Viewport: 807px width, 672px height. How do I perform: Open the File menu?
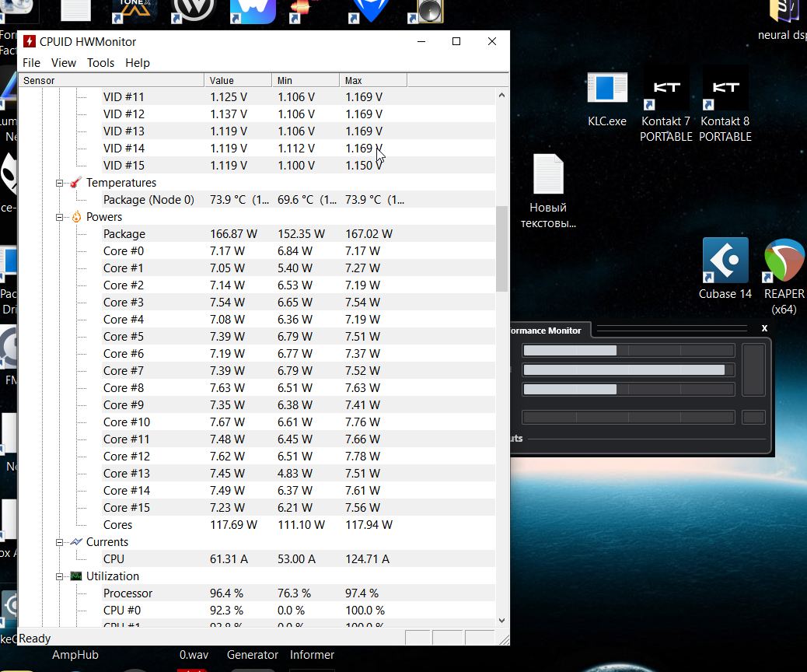pos(31,63)
